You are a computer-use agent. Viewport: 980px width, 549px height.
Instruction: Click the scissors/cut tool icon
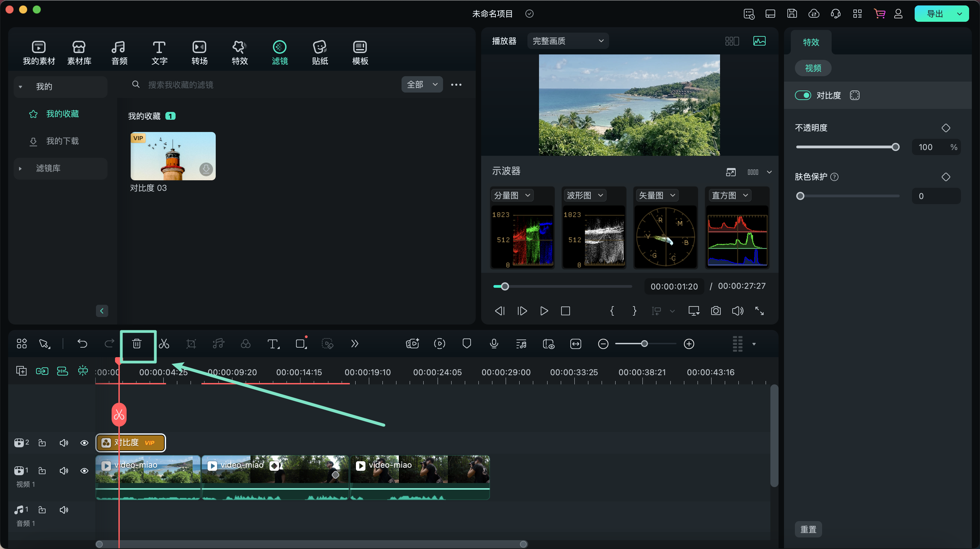pos(164,344)
